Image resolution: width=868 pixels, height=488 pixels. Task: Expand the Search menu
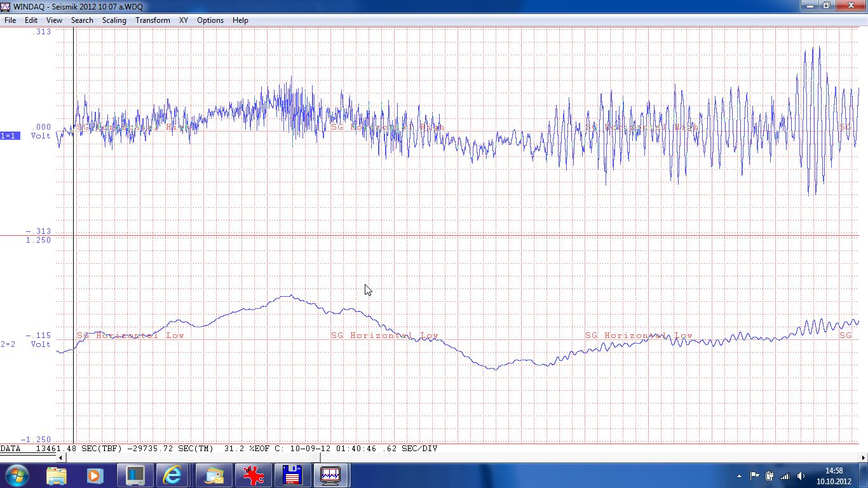[x=82, y=20]
